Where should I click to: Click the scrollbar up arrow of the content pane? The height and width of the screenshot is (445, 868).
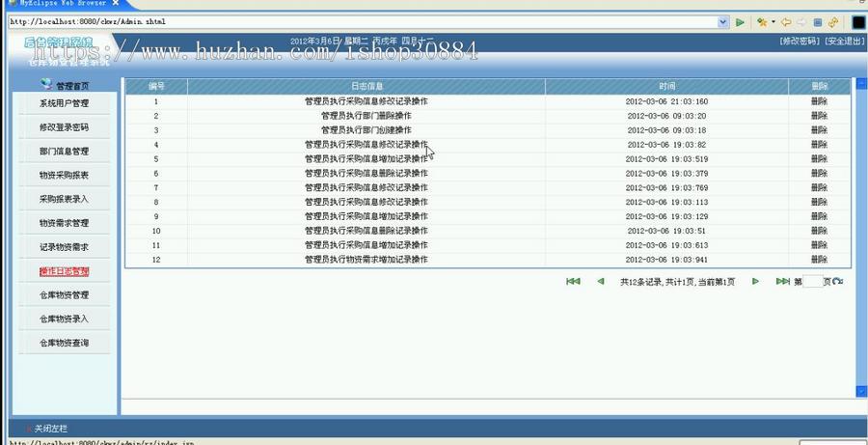tap(861, 84)
